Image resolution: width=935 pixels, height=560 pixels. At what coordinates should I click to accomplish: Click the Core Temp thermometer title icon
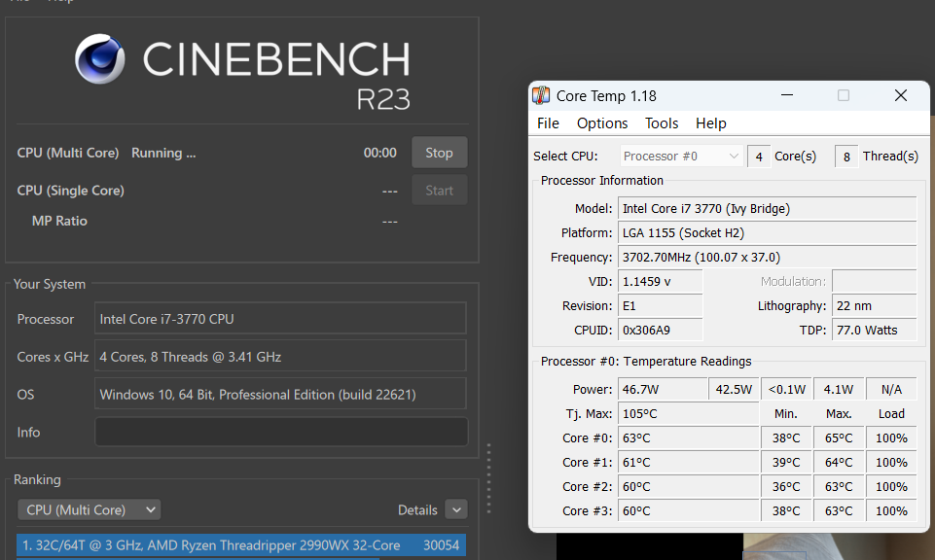click(541, 95)
